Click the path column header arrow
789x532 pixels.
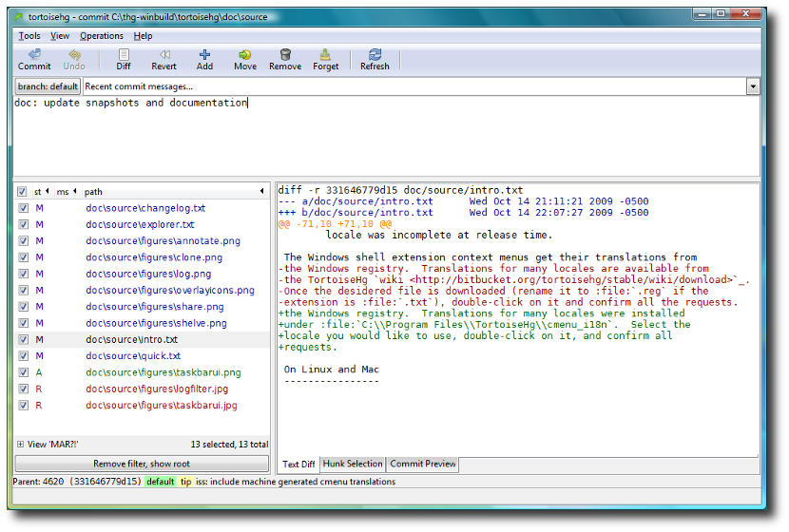coord(262,192)
